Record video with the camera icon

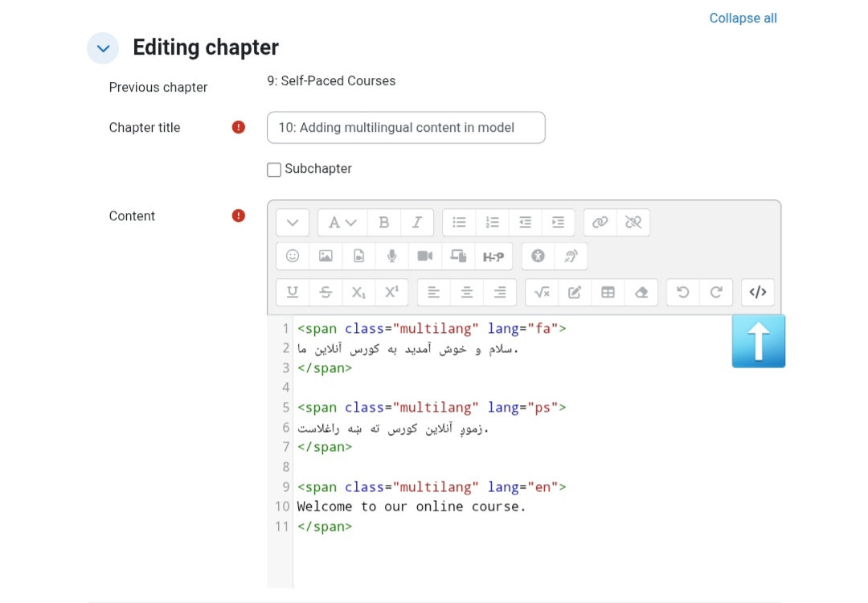[424, 256]
